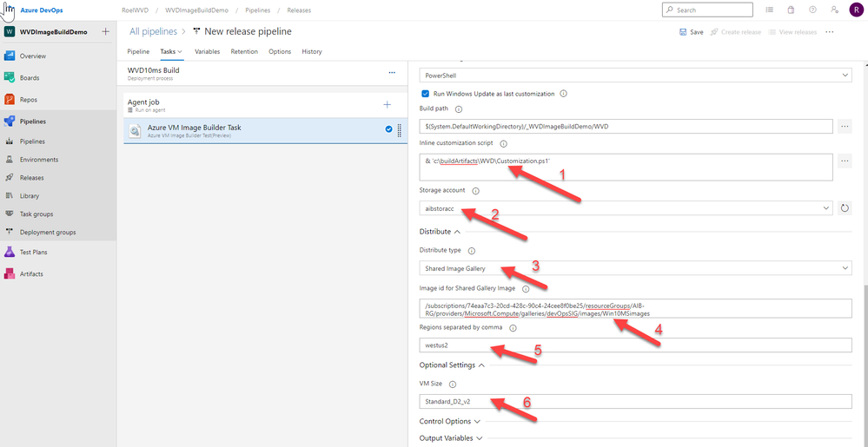Viewport: 868px width, 447px height.
Task: Click the Image id for Shared Gallery field
Action: click(x=635, y=309)
